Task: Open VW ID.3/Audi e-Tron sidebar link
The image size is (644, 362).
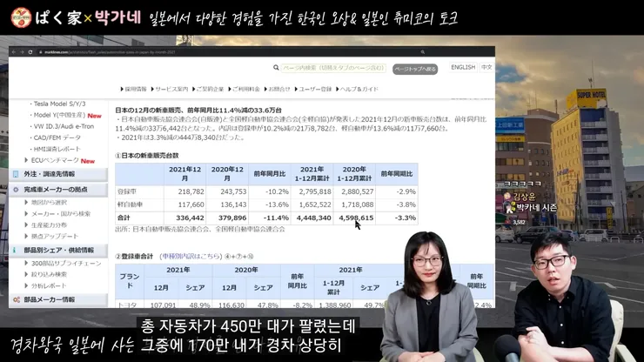Action: coord(64,126)
